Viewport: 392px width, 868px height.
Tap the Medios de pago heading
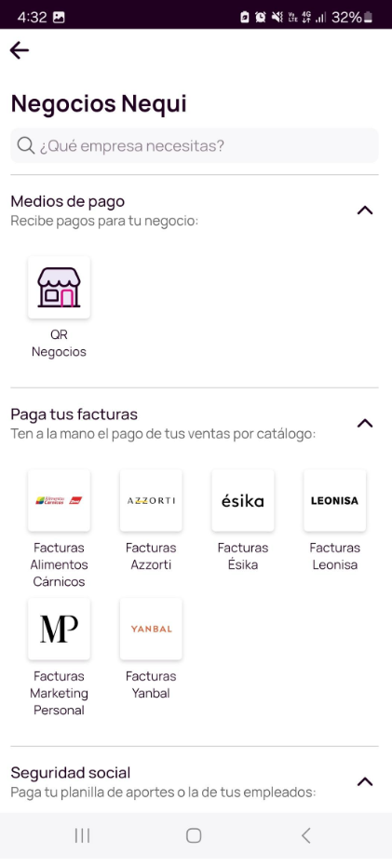[68, 201]
